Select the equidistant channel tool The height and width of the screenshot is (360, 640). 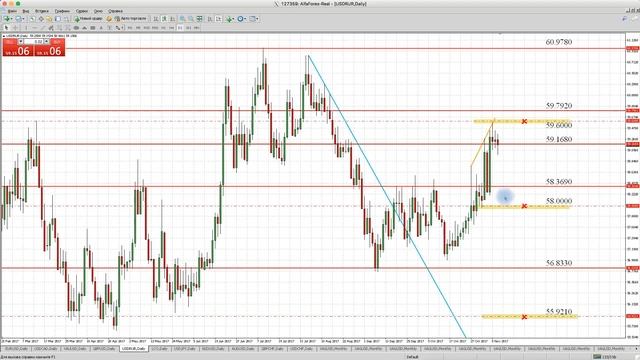51,28
